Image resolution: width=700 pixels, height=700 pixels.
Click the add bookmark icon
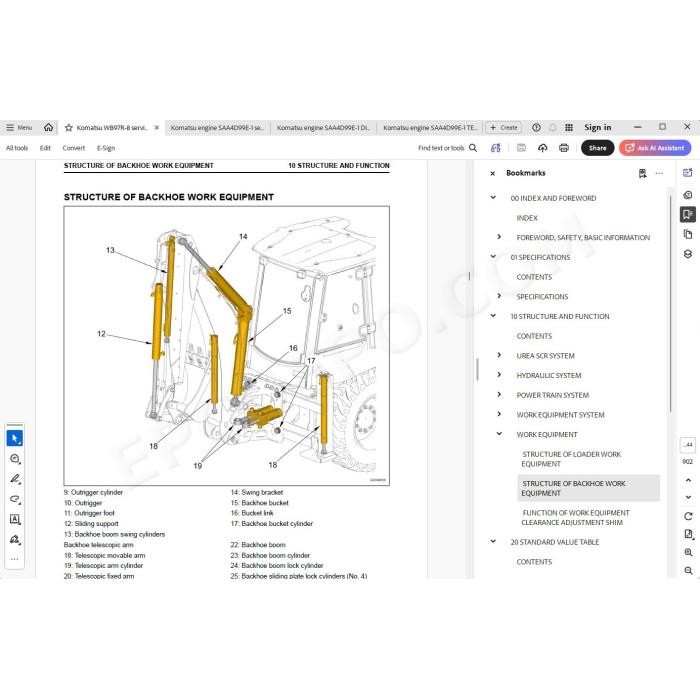642,174
